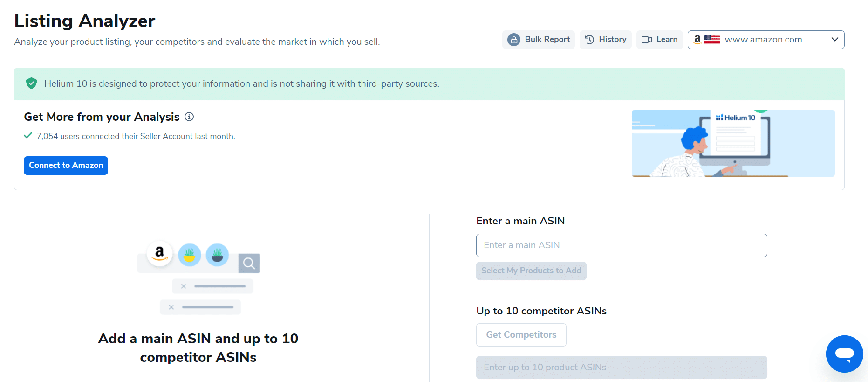Click the Amazon circle icon in the illustration
This screenshot has height=382, width=868.
click(159, 254)
